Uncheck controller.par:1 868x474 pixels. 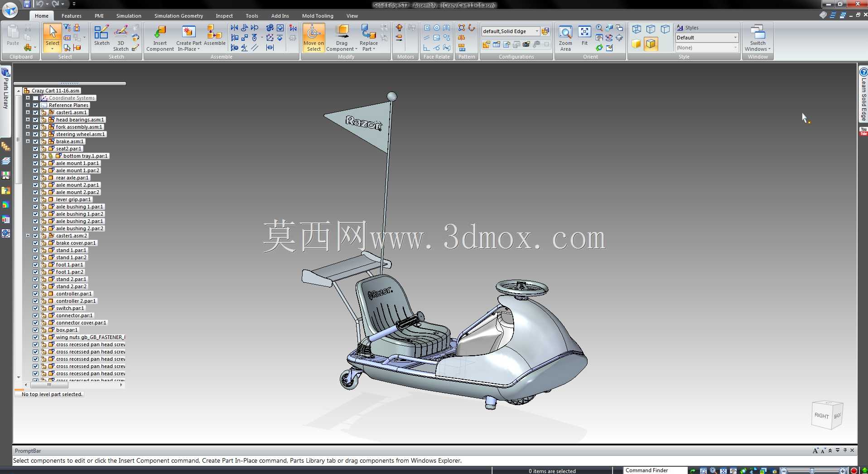pos(35,294)
